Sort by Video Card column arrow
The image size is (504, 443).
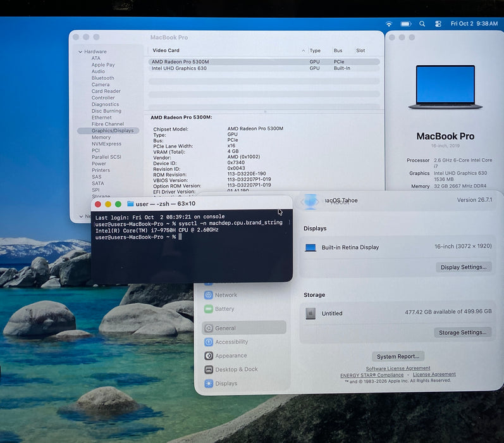point(304,51)
